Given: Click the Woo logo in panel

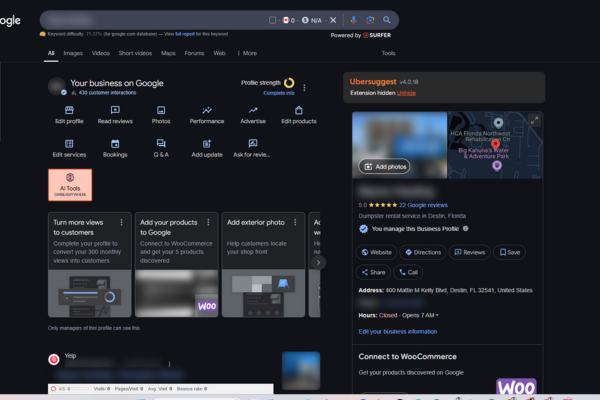Looking at the screenshot, I should coord(516,387).
